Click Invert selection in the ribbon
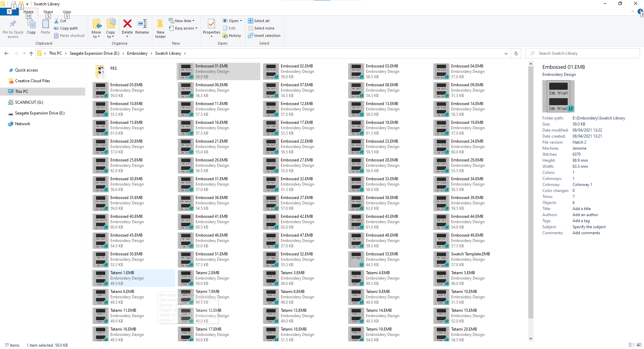This screenshot has width=644, height=349. click(264, 36)
